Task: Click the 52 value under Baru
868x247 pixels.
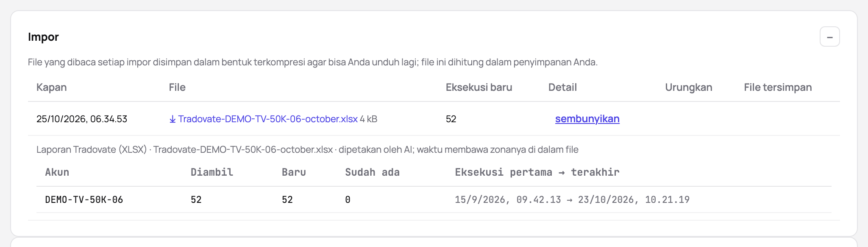Action: coord(287,199)
